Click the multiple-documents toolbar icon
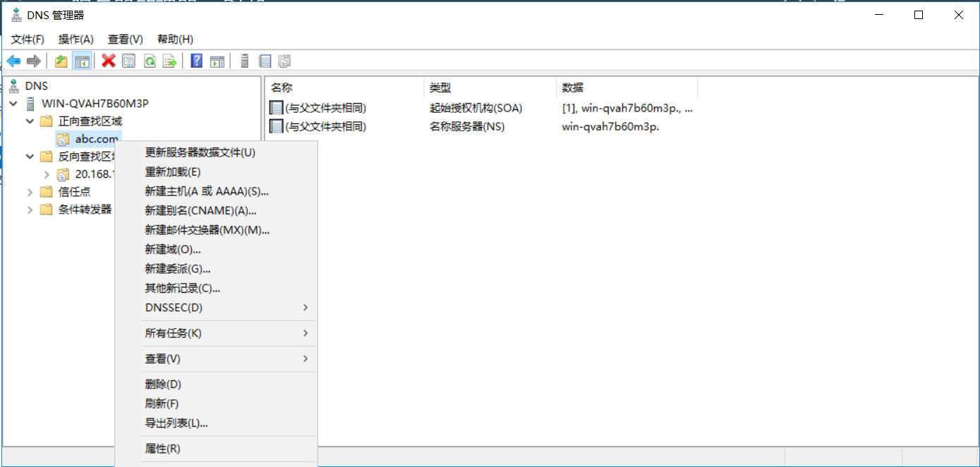The width and height of the screenshot is (980, 467). point(284,61)
